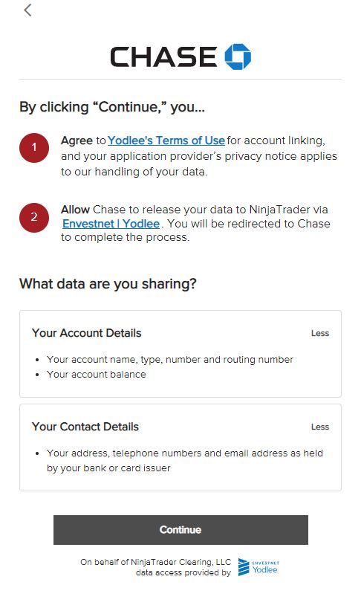Click the blue Chase octagon logo
364x614 pixels.
(x=238, y=56)
